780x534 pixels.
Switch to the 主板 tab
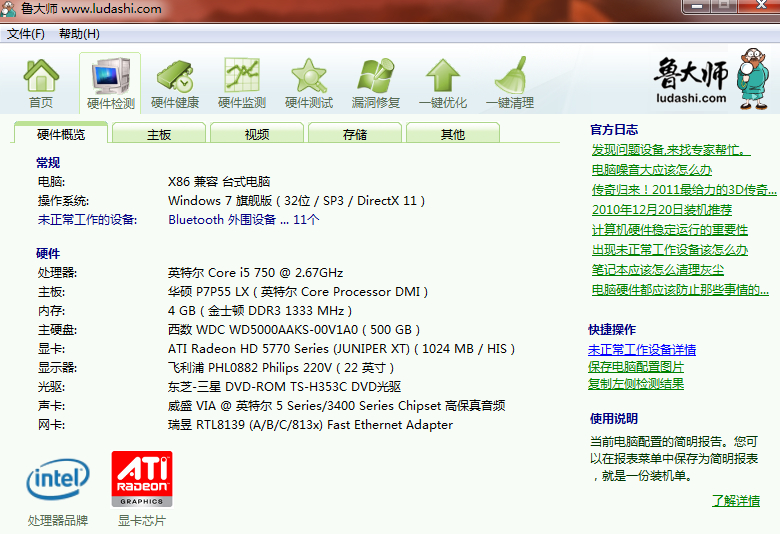[x=159, y=134]
